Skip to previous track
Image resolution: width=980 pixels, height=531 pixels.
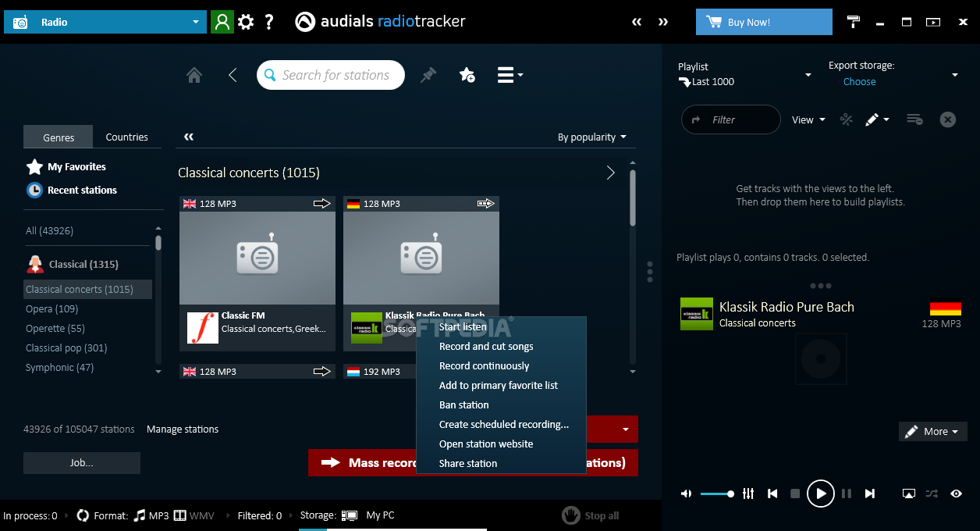(x=772, y=494)
